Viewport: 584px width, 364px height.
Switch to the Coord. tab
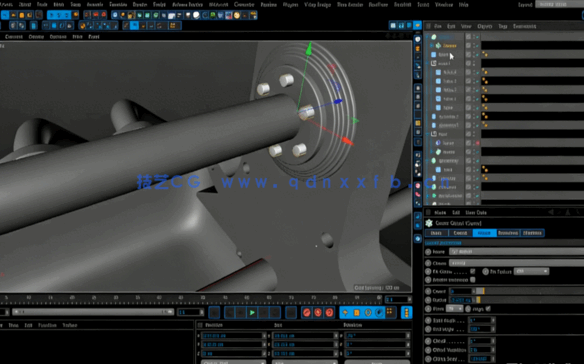click(460, 233)
